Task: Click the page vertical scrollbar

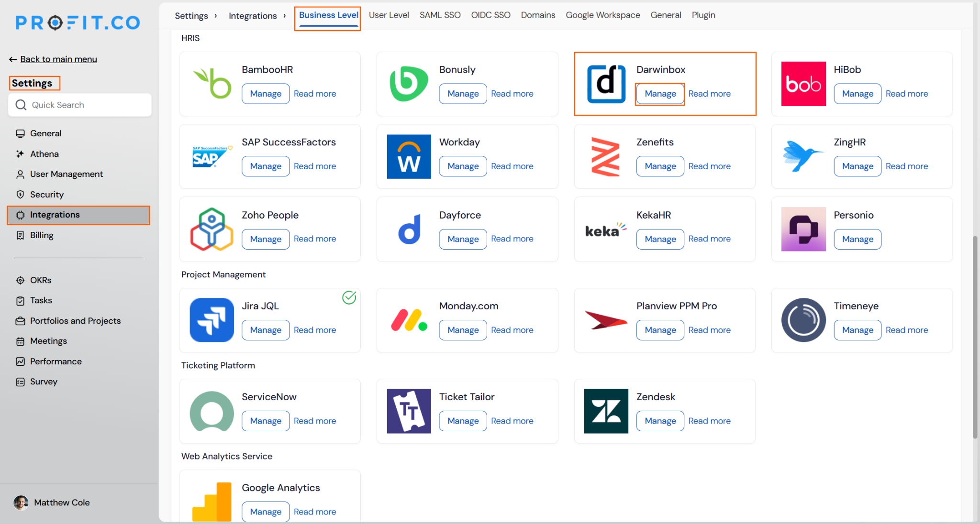Action: coord(975,336)
